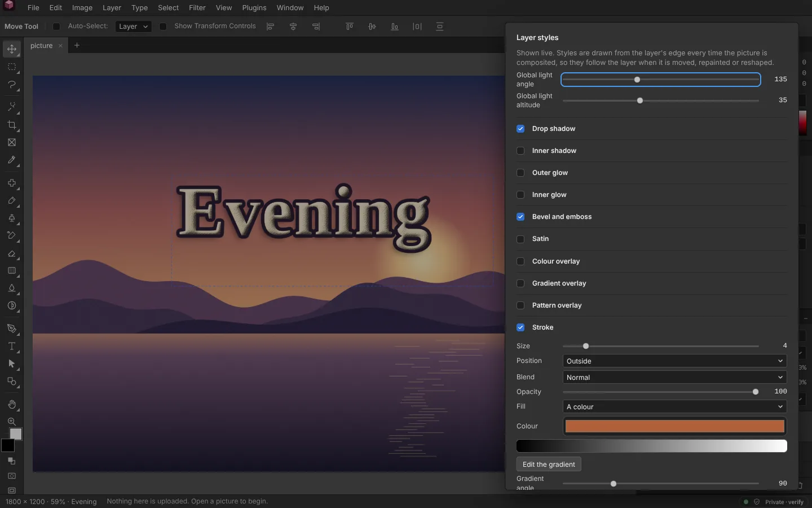Click the align bottom edges icon

tap(395, 27)
